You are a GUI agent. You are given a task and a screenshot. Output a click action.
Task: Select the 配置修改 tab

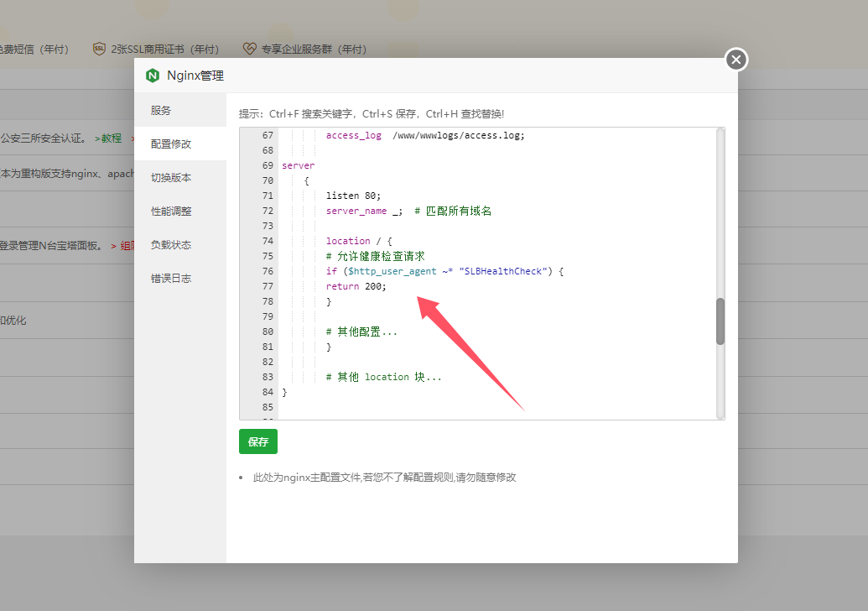(x=180, y=144)
